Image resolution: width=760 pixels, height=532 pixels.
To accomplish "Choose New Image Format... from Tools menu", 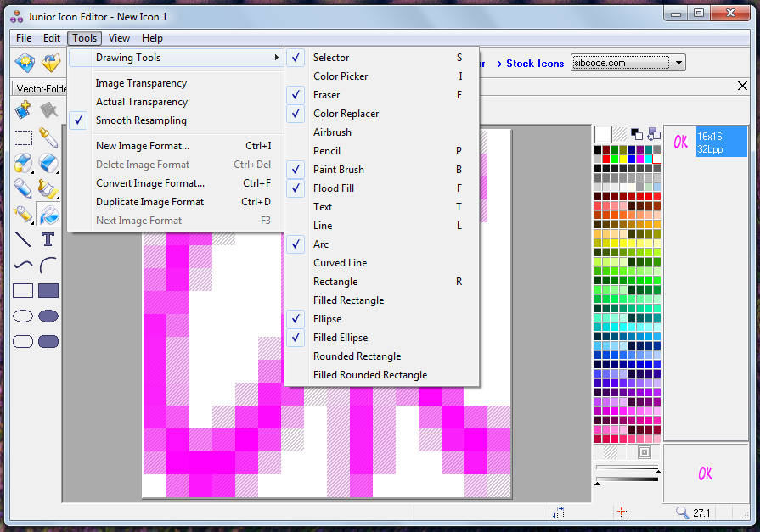I will point(176,146).
